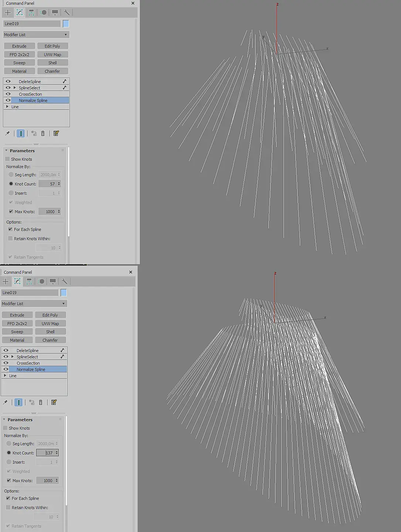The width and height of the screenshot is (401, 532).
Task: Remove modifier trash icon in bottom panel
Action: 41,402
